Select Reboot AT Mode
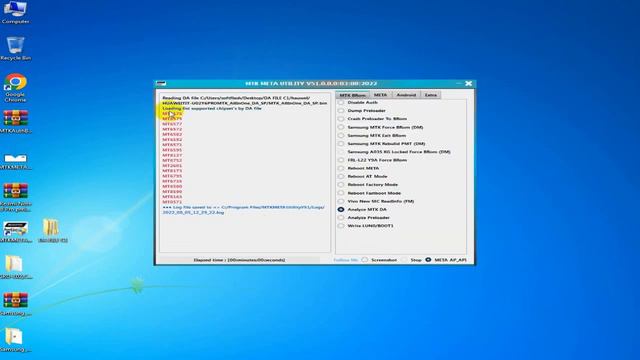The image size is (640, 360). (341, 176)
